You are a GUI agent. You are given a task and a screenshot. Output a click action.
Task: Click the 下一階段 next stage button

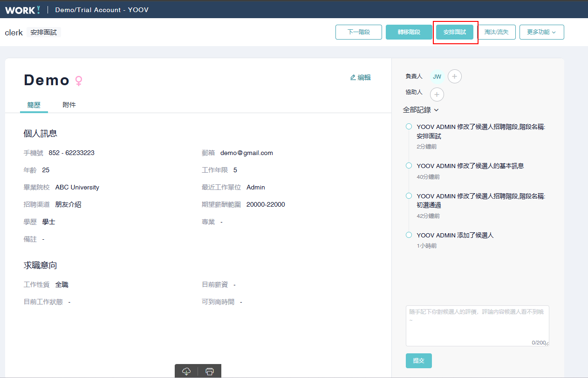(x=358, y=32)
